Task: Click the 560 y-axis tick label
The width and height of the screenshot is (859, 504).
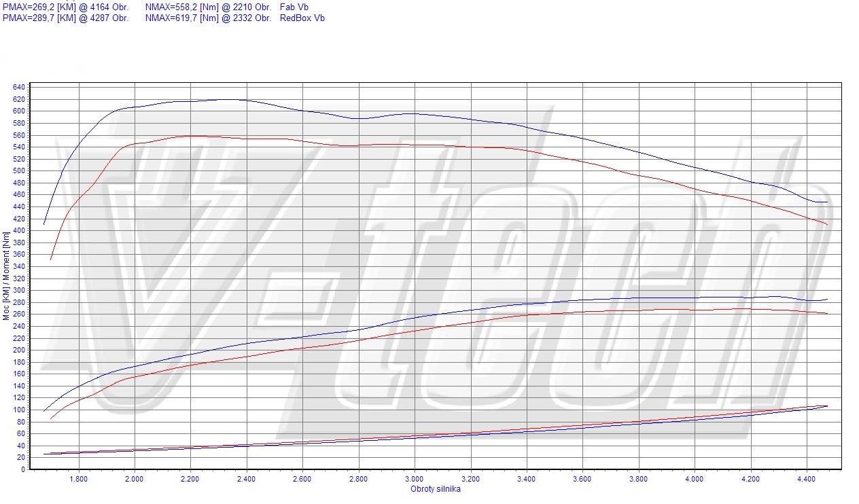Action: pyautogui.click(x=18, y=134)
